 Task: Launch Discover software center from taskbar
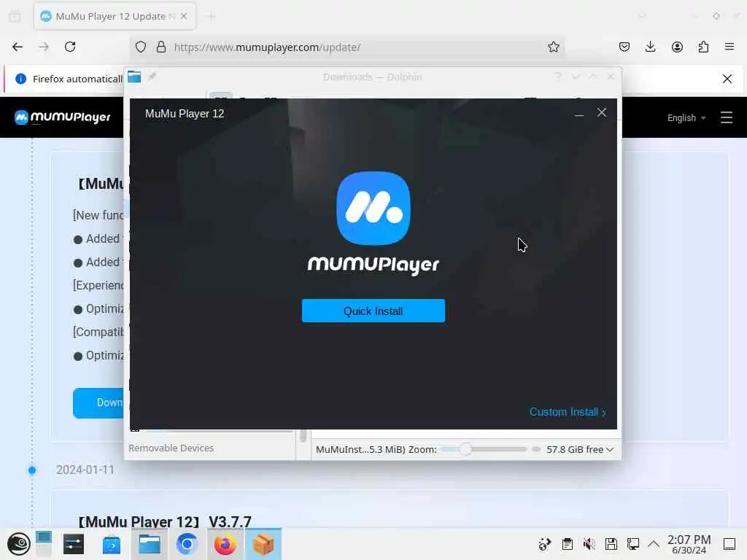[112, 544]
